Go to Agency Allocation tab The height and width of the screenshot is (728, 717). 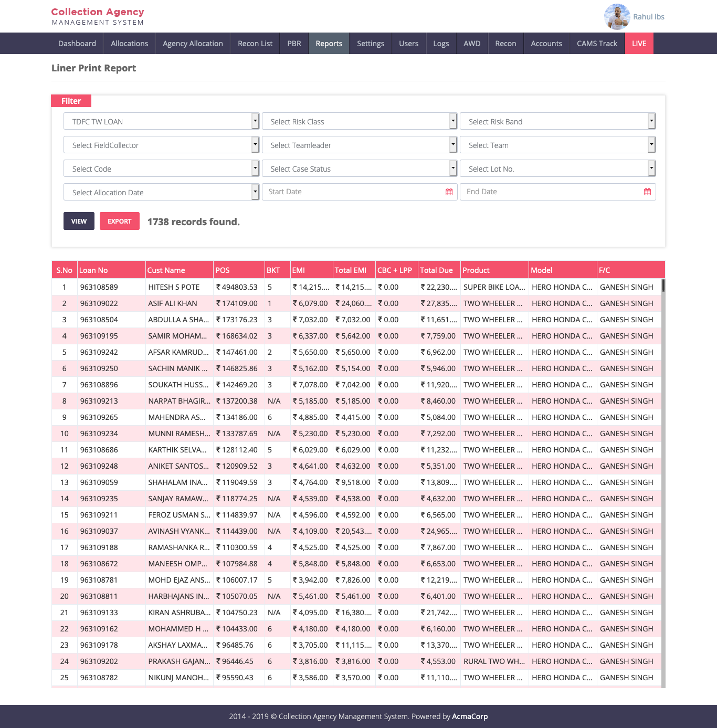193,44
